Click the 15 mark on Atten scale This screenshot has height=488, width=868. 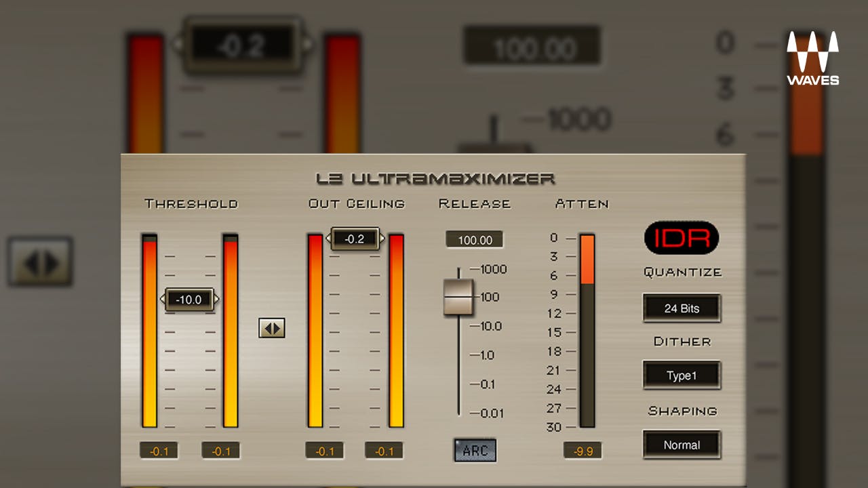554,332
